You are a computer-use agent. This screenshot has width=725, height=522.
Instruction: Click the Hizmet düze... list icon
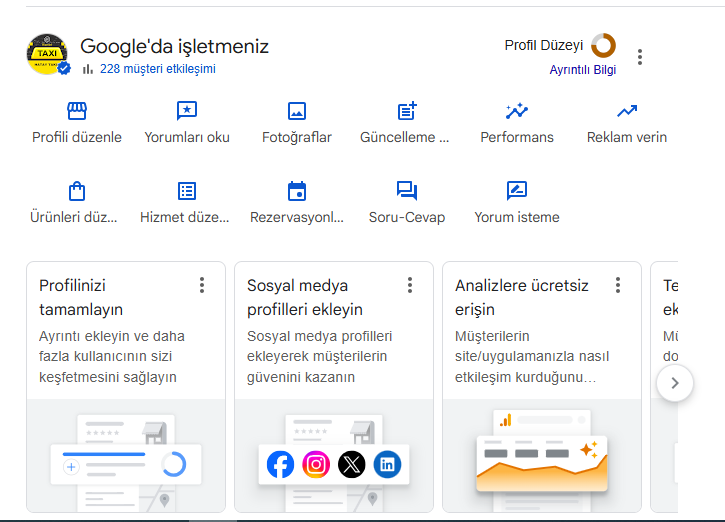click(187, 191)
